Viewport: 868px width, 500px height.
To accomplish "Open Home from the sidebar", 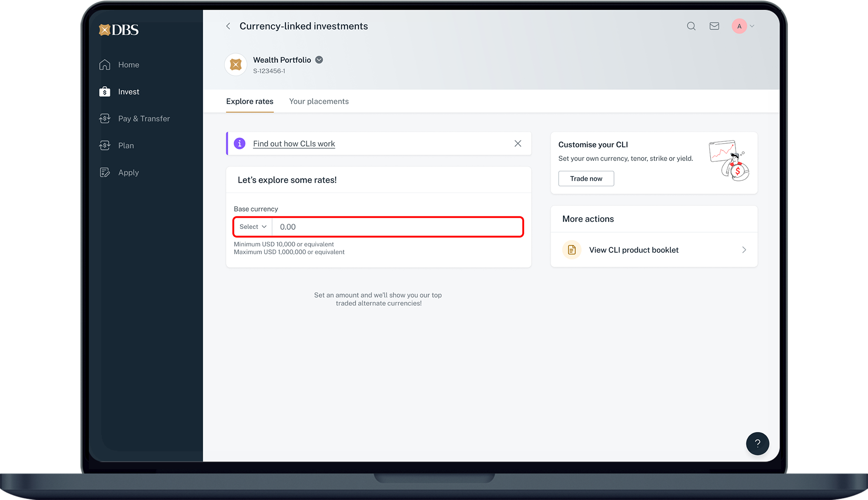I will click(128, 65).
